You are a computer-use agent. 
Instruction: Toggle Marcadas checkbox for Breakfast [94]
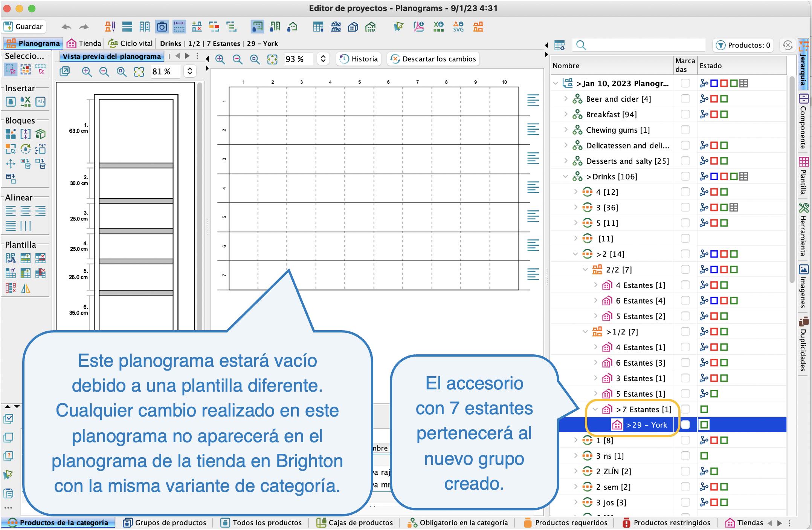click(685, 114)
